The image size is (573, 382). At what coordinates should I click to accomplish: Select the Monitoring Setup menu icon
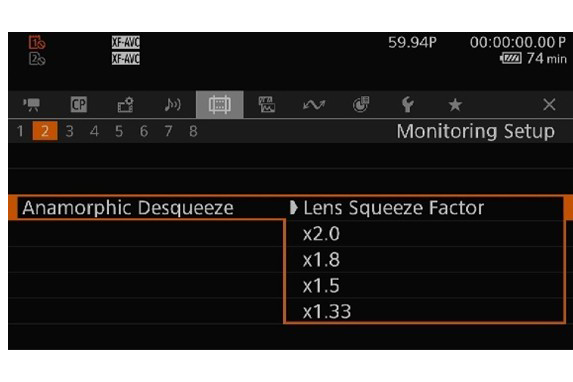pos(220,105)
